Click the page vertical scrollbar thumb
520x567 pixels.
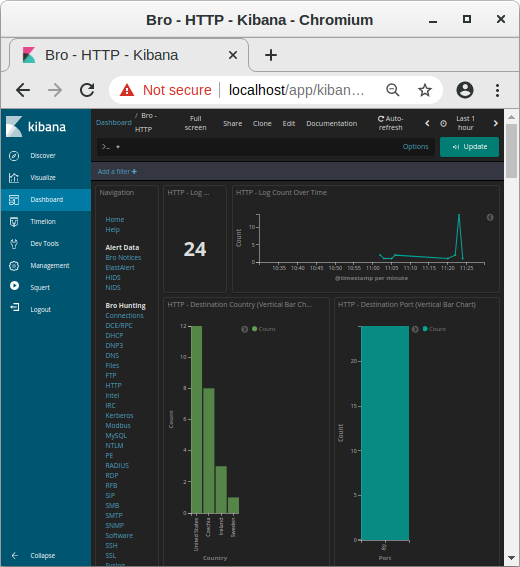coord(511,151)
